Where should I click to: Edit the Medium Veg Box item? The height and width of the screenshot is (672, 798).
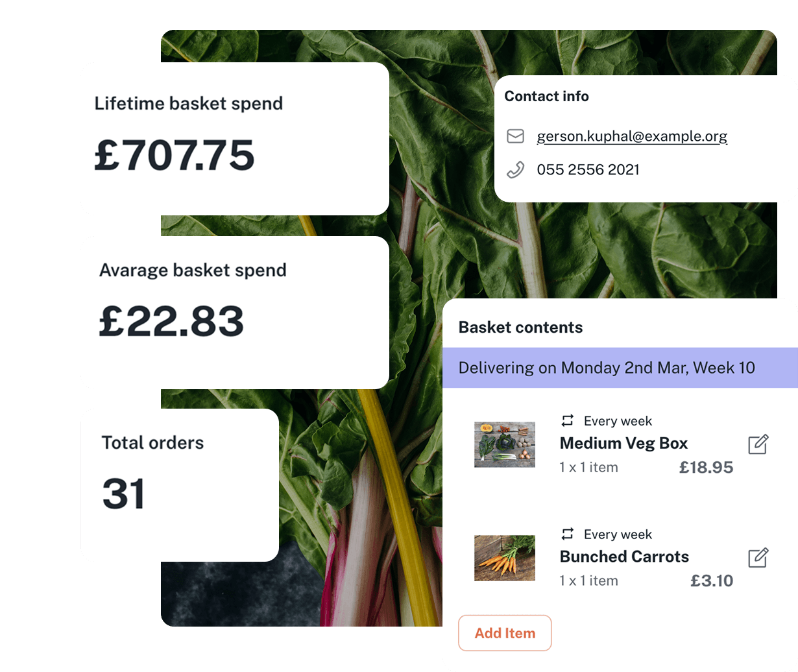[758, 444]
